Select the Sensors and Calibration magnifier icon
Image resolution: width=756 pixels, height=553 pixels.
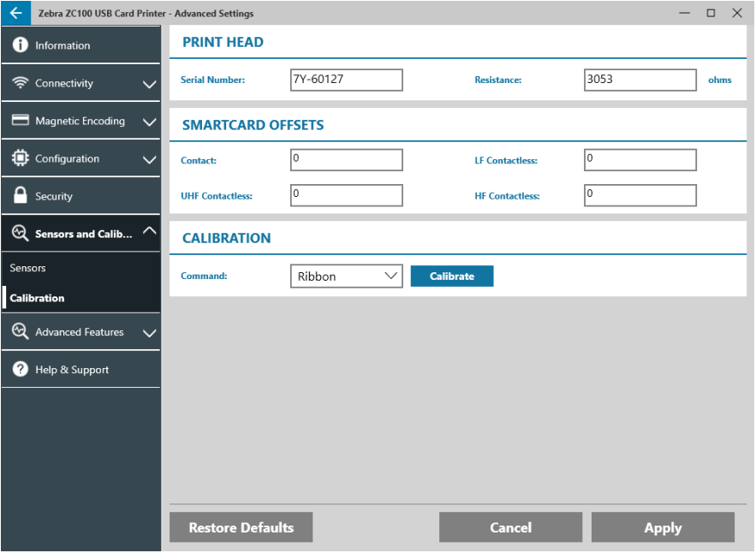point(20,233)
